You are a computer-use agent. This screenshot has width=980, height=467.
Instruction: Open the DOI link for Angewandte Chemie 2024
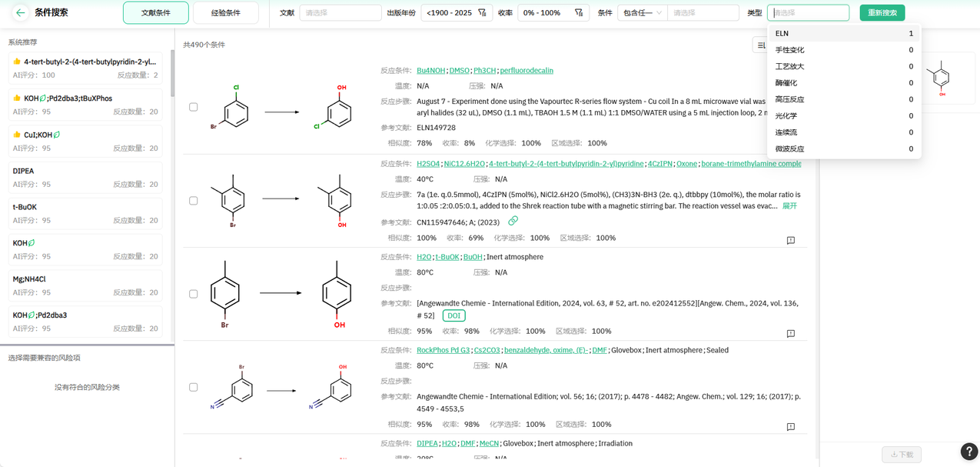(x=453, y=315)
